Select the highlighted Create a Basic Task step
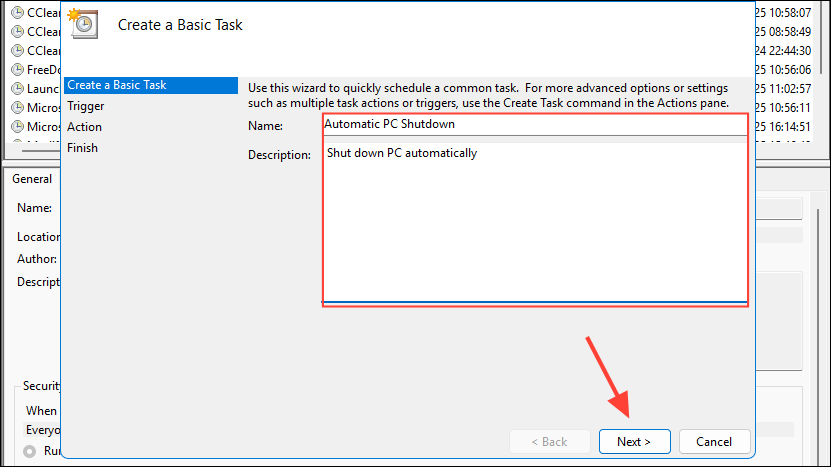Image resolution: width=831 pixels, height=467 pixels. tap(116, 85)
